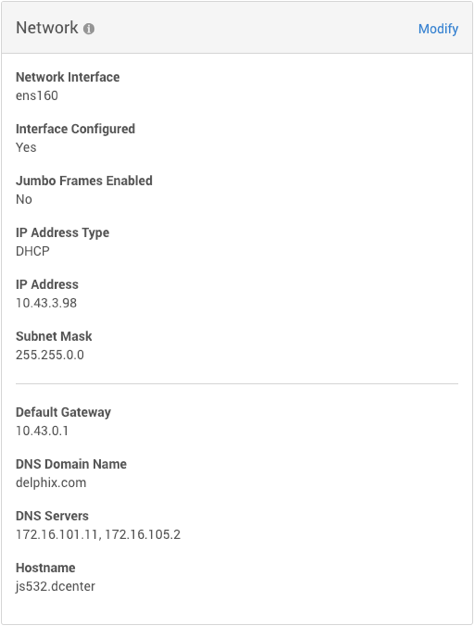Viewport: 475px width, 626px height.
Task: Select the Network Interface label
Action: point(68,77)
